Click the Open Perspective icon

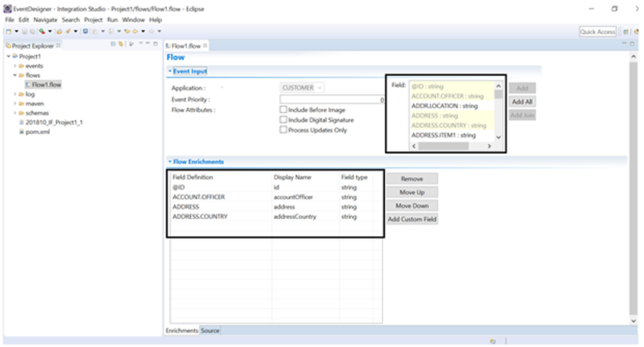(x=625, y=32)
